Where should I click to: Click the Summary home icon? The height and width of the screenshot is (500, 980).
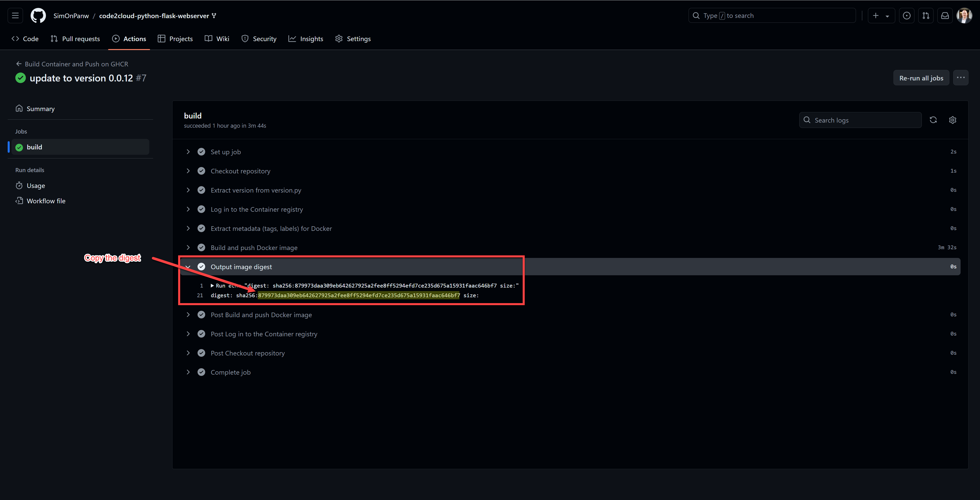click(x=19, y=109)
